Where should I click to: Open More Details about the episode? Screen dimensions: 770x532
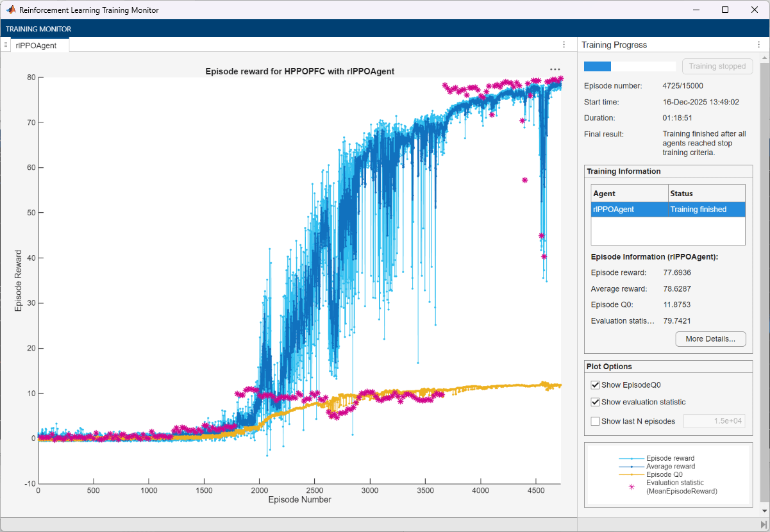point(710,338)
